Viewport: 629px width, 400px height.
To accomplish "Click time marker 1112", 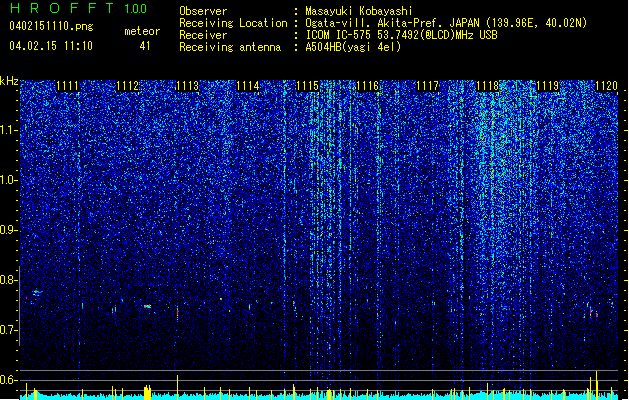I will pyautogui.click(x=128, y=86).
